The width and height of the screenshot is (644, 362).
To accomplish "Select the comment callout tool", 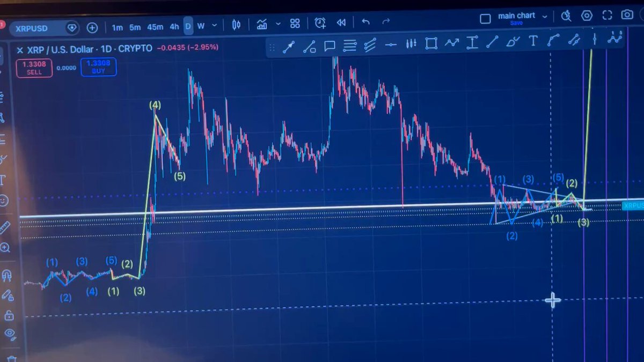I will 330,46.
